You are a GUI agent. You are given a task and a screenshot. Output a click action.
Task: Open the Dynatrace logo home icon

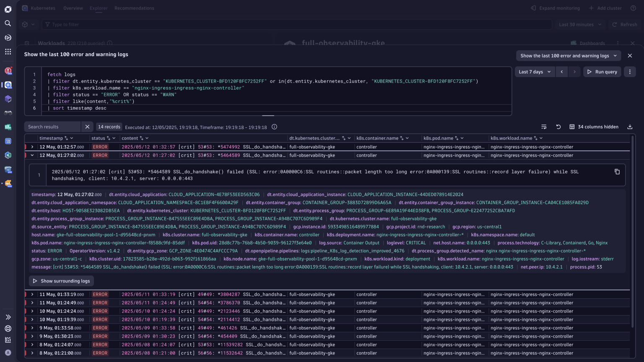(8, 9)
